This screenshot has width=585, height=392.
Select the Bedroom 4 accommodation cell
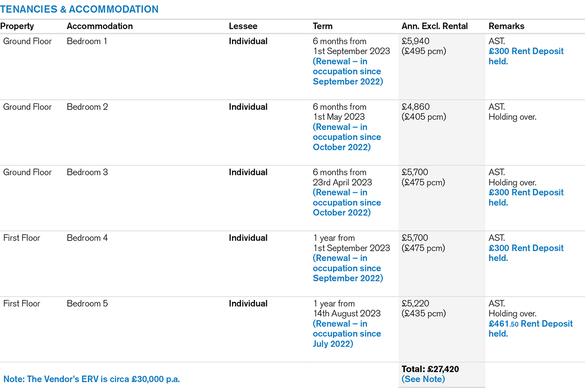click(x=87, y=238)
